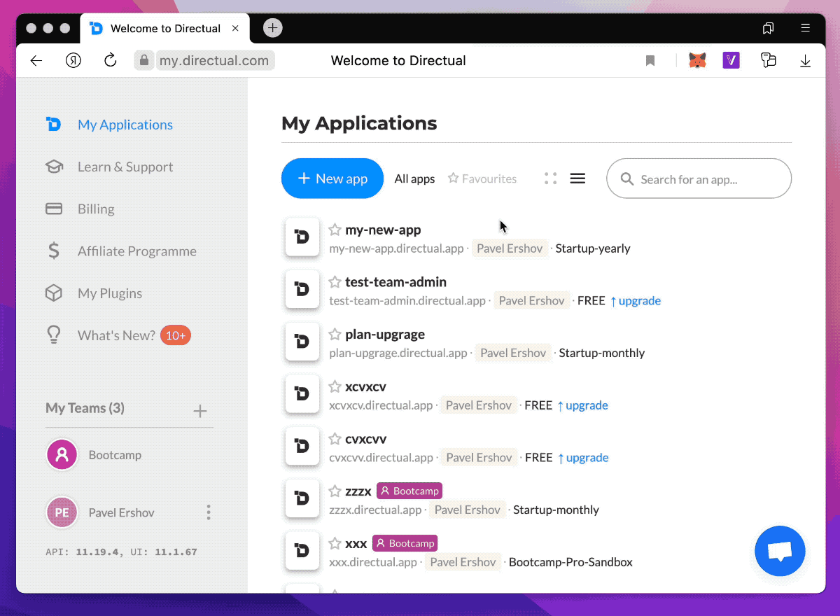840x616 pixels.
Task: Open xcvxcv application
Action: coord(365,386)
